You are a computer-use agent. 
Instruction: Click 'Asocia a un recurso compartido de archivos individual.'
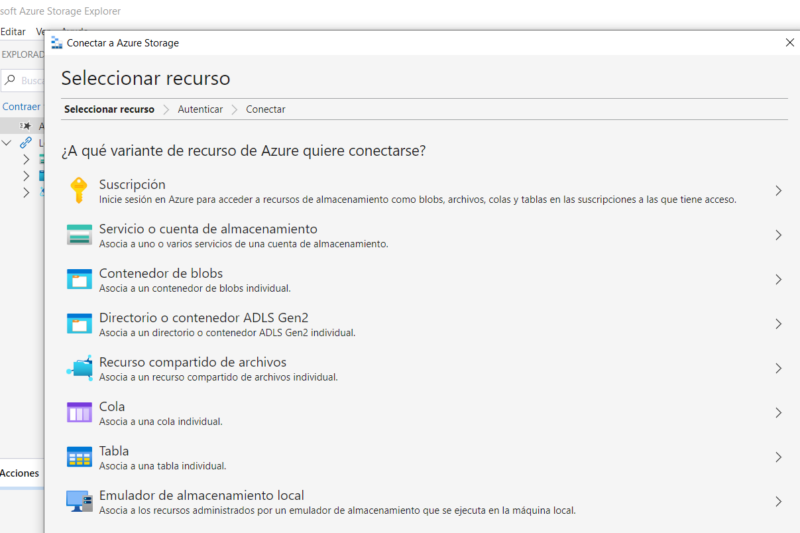(218, 377)
